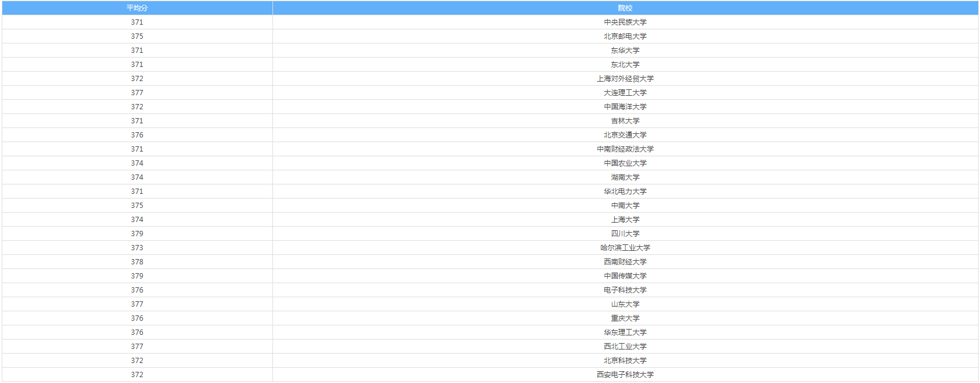This screenshot has height=383, width=980.
Task: Click the 东华大学 cell
Action: click(x=625, y=51)
